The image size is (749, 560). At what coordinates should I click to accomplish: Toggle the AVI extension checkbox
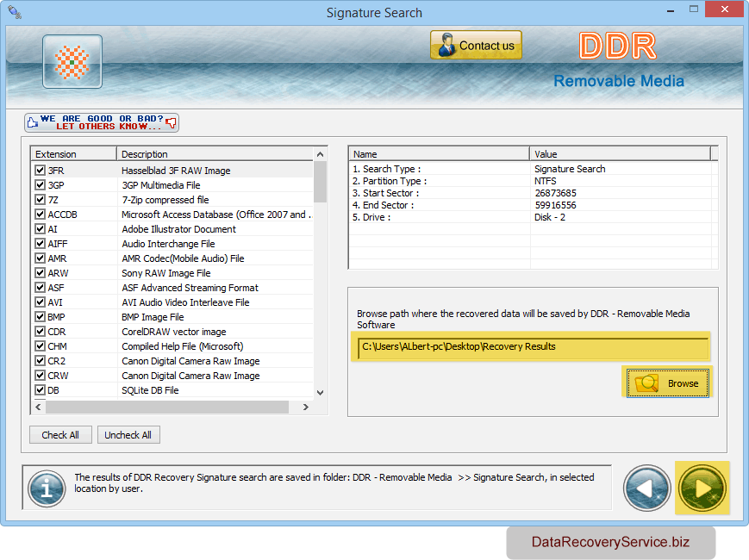(x=41, y=302)
